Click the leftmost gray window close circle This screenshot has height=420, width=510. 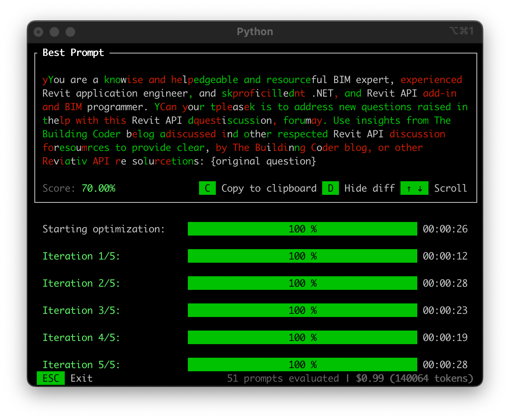coord(39,32)
